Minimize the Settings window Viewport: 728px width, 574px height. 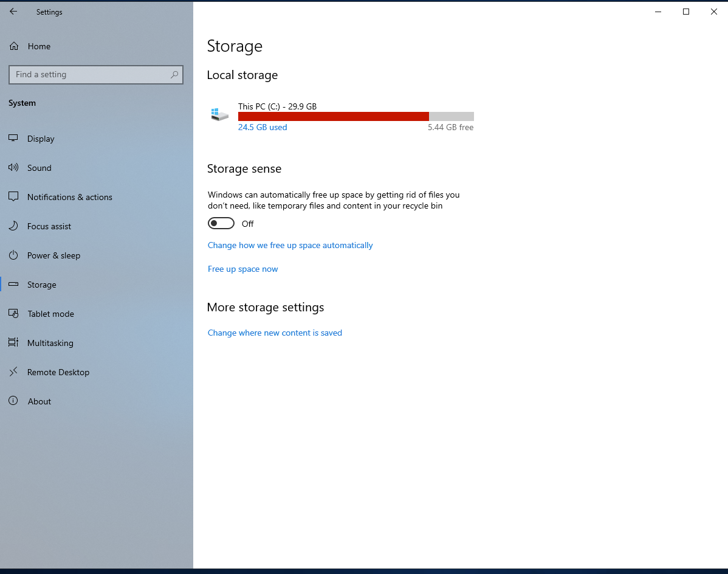[x=658, y=12]
